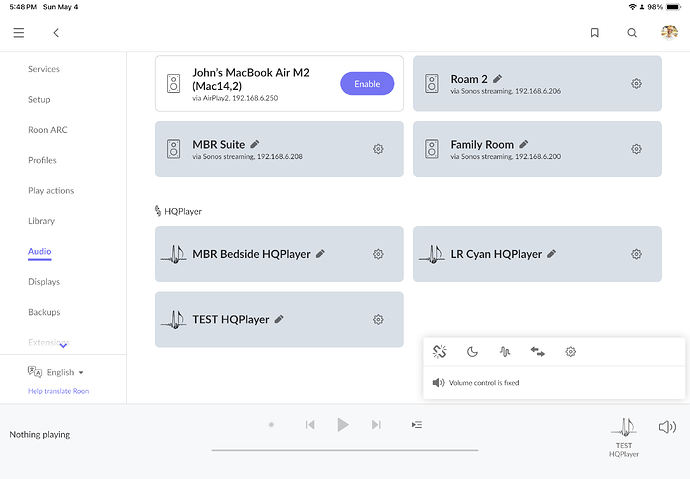Rename MBR Bedside HQPlayer zone
The width and height of the screenshot is (690, 479).
(x=320, y=254)
